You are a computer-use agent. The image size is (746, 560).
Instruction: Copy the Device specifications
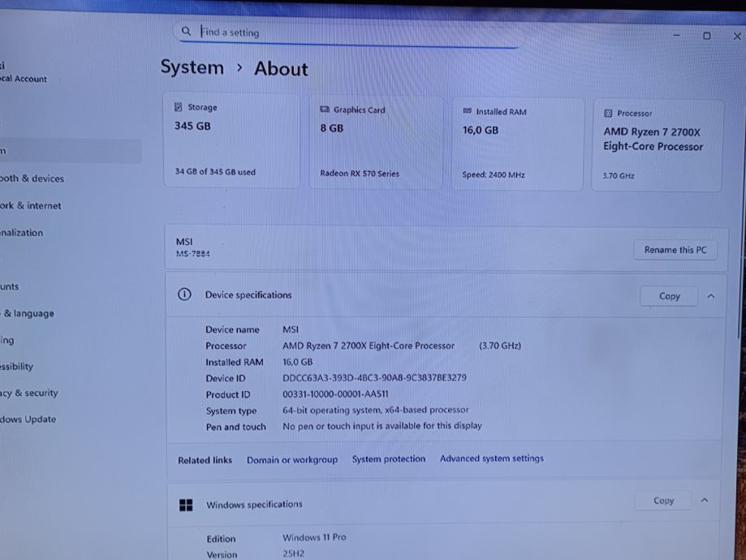click(669, 296)
